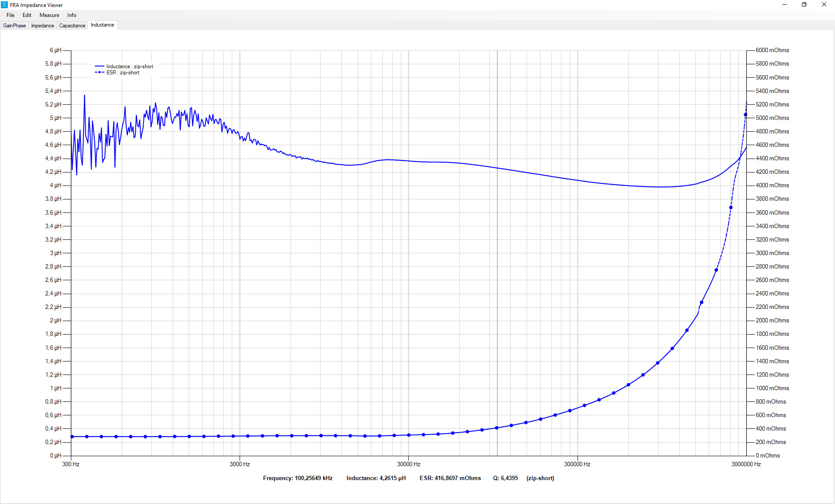
Task: Click the 6 µH left axis label
Action: tap(56, 50)
